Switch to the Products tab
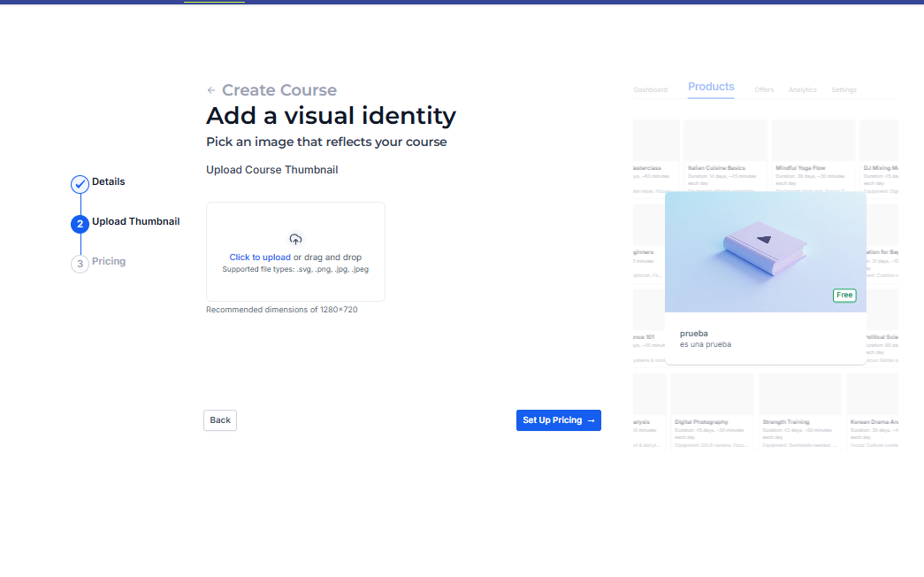924x577 pixels. coord(711,87)
